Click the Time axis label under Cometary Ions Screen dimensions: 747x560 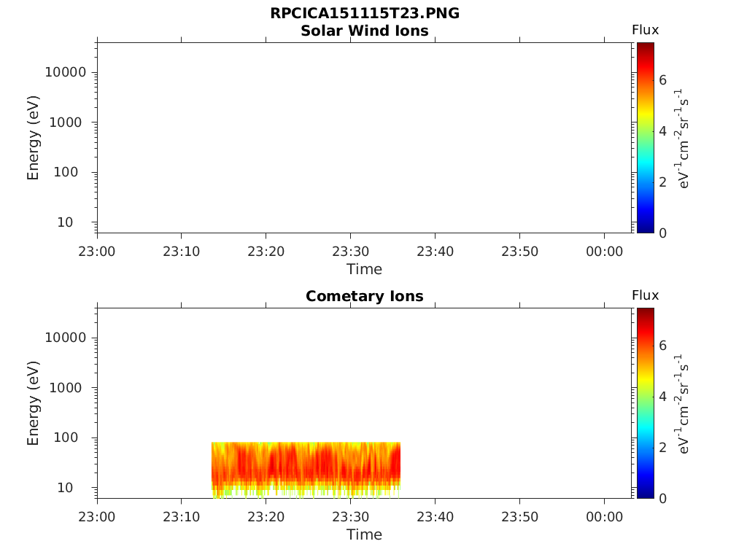(x=365, y=534)
